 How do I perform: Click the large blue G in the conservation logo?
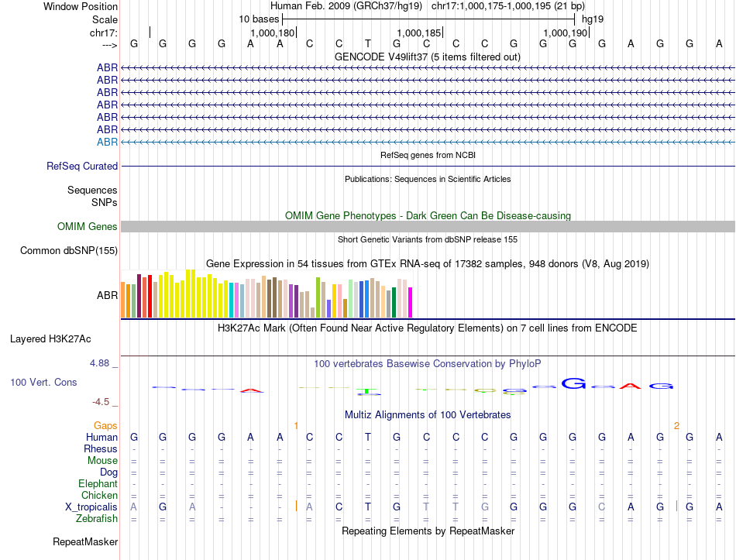coord(573,383)
